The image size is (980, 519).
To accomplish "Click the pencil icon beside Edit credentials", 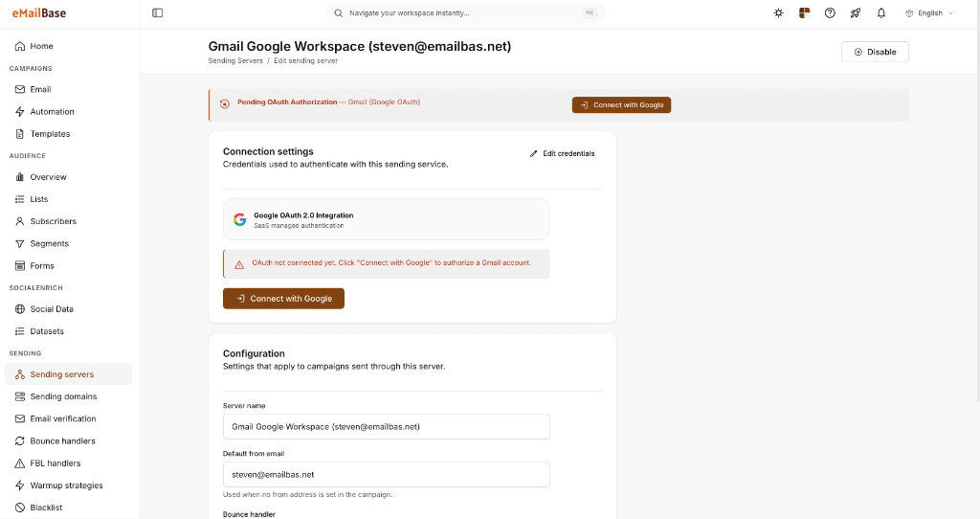I will 534,154.
